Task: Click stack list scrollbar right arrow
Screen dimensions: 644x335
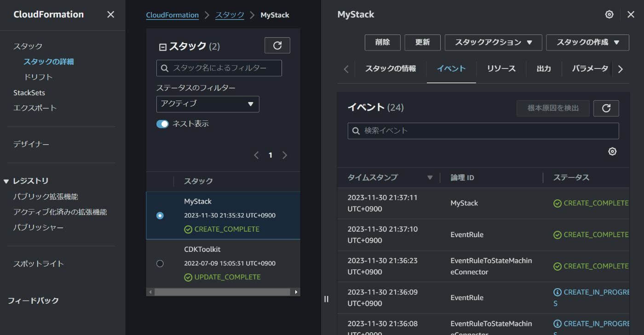Action: pos(296,292)
